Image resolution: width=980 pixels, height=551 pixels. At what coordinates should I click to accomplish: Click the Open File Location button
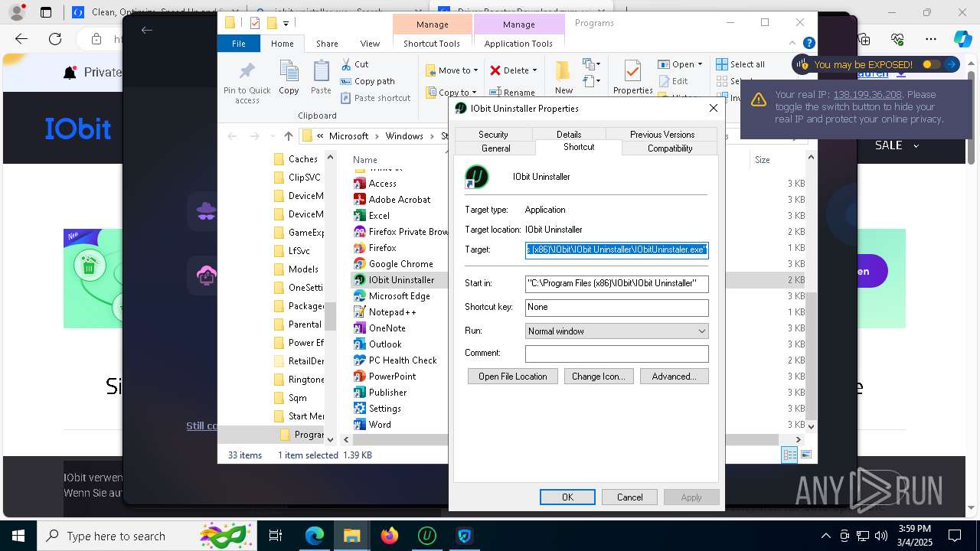click(513, 377)
